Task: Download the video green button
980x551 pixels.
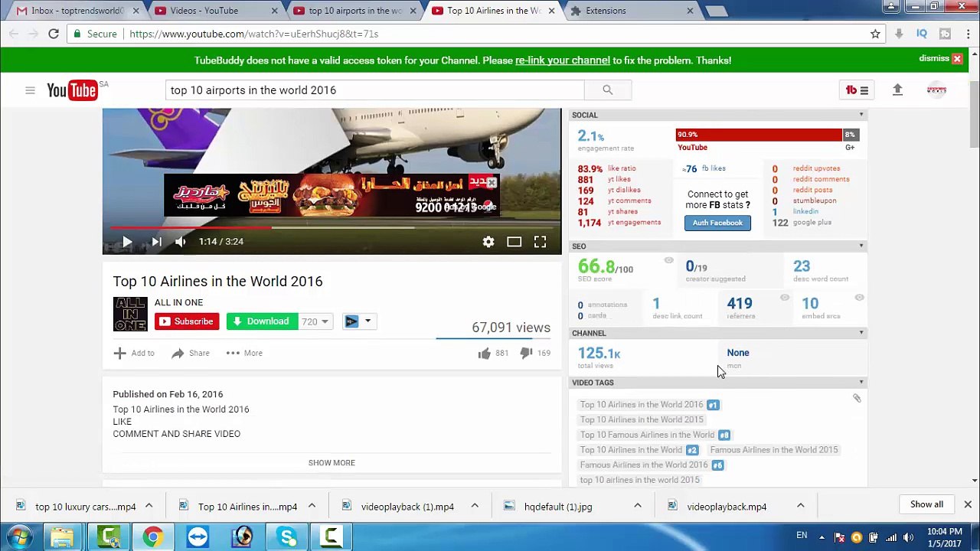Action: tap(262, 321)
